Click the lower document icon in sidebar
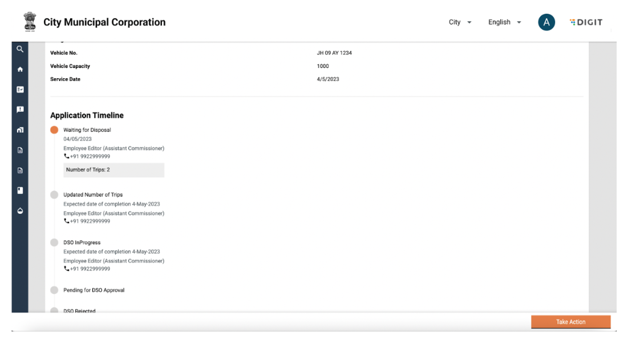Image resolution: width=644 pixels, height=344 pixels. point(20,170)
